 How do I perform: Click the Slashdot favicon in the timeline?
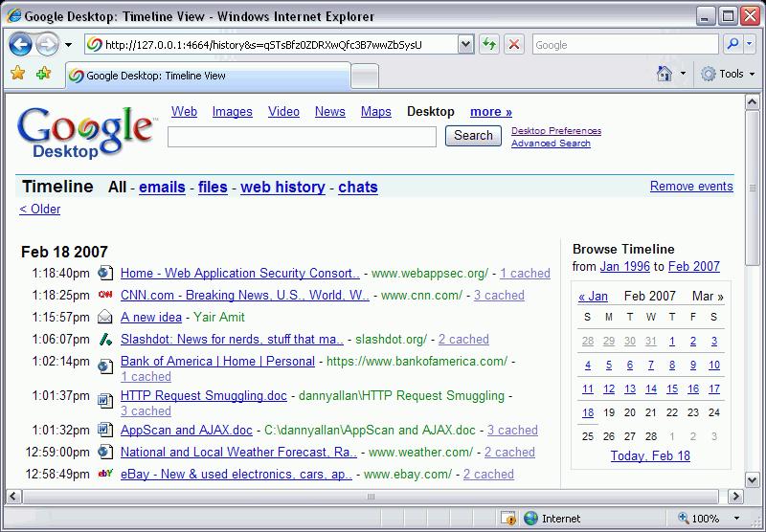tap(105, 339)
